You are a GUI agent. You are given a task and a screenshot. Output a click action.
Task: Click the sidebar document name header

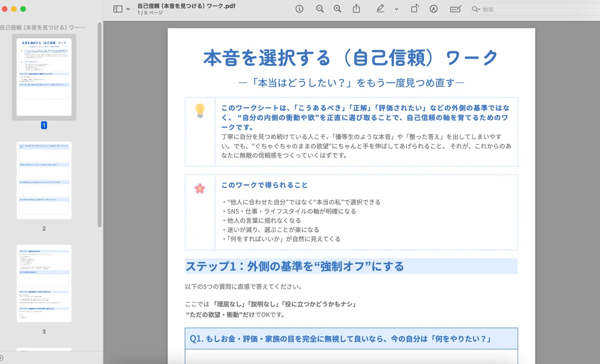coord(42,27)
